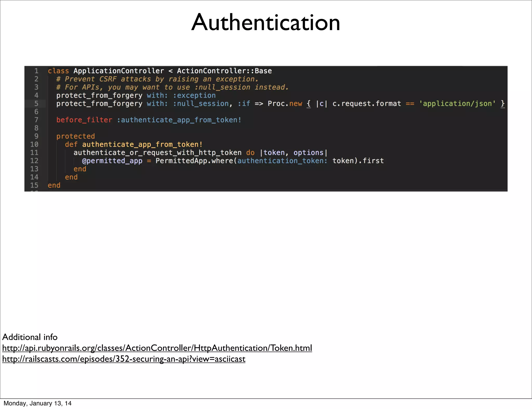Image resolution: width=532 pixels, height=409 pixels.
Task: Open the api.rubyonrails.org Token.html link
Action: point(157,348)
